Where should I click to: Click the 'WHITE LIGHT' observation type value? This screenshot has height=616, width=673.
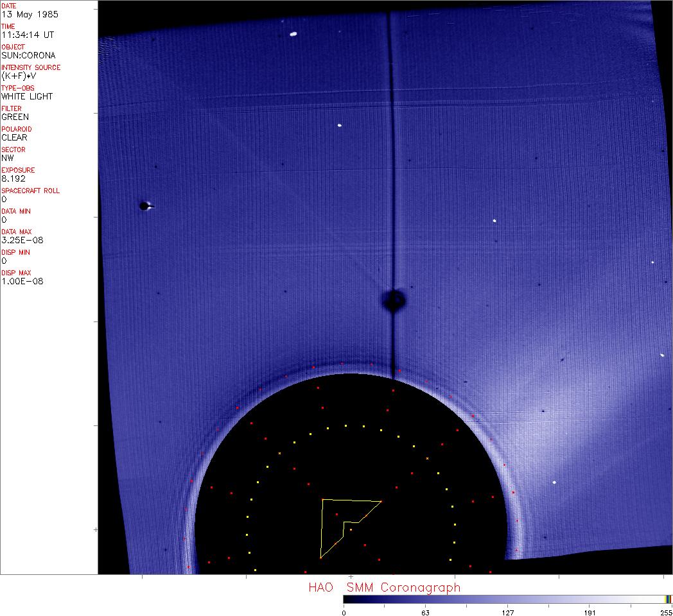[x=27, y=96]
